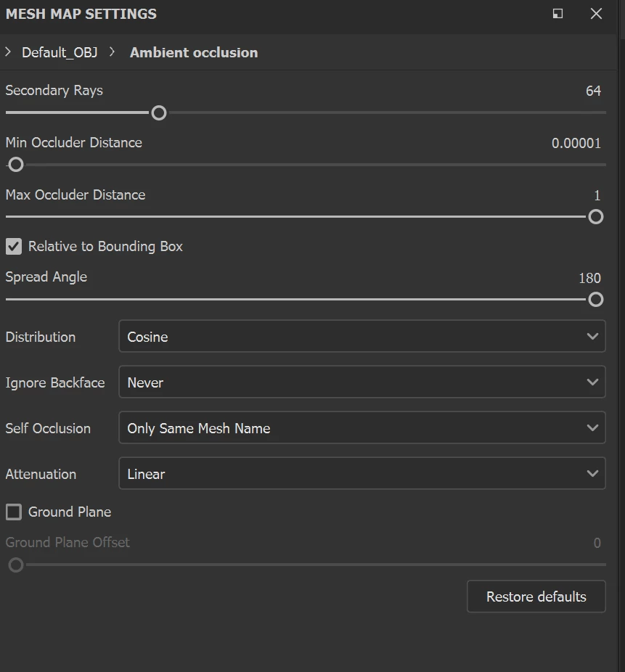This screenshot has width=625, height=672.
Task: Open the Distribution dropdown
Action: [x=361, y=337]
